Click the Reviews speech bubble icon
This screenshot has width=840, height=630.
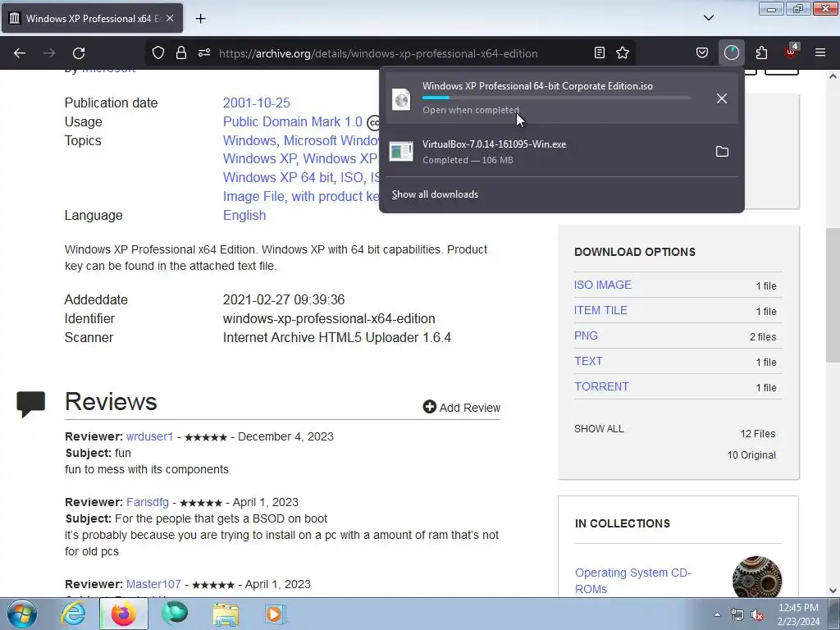30,404
